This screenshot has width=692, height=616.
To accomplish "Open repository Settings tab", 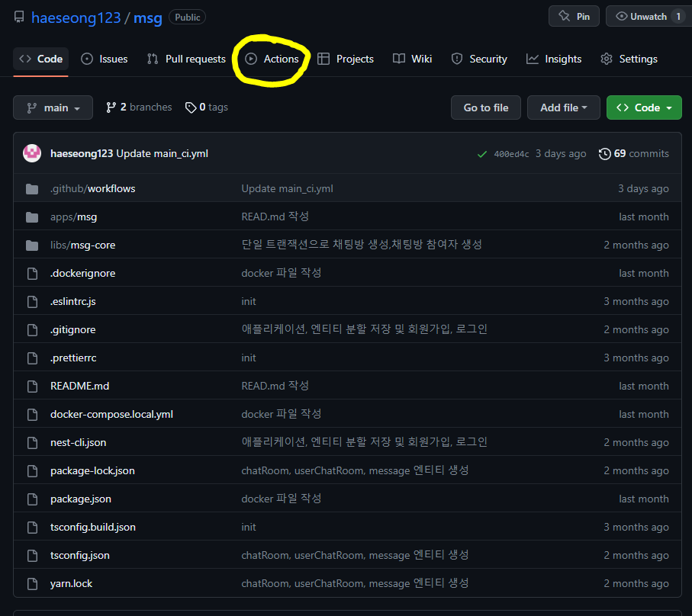I will (629, 59).
